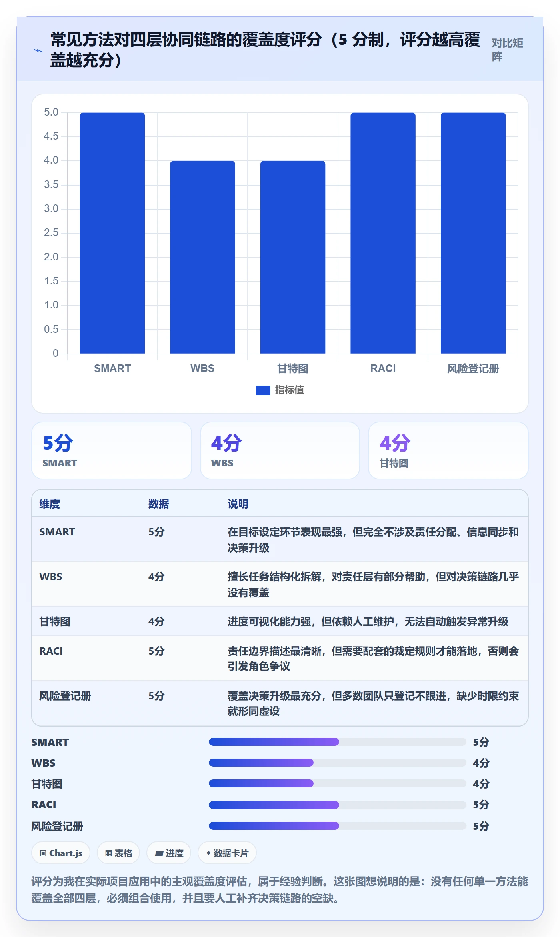Viewport: 560px width, 937px height.
Task: Click the 风险登记册 x-axis label
Action: tap(473, 368)
